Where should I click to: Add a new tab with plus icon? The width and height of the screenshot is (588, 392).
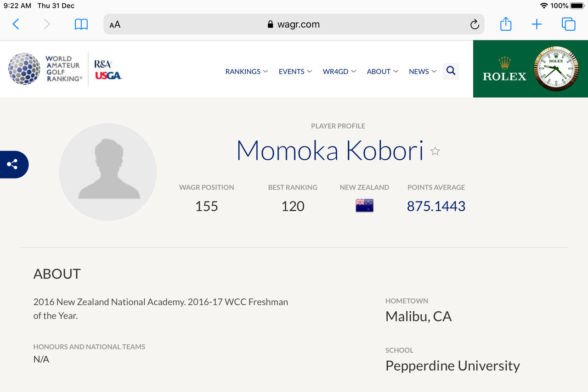(537, 24)
